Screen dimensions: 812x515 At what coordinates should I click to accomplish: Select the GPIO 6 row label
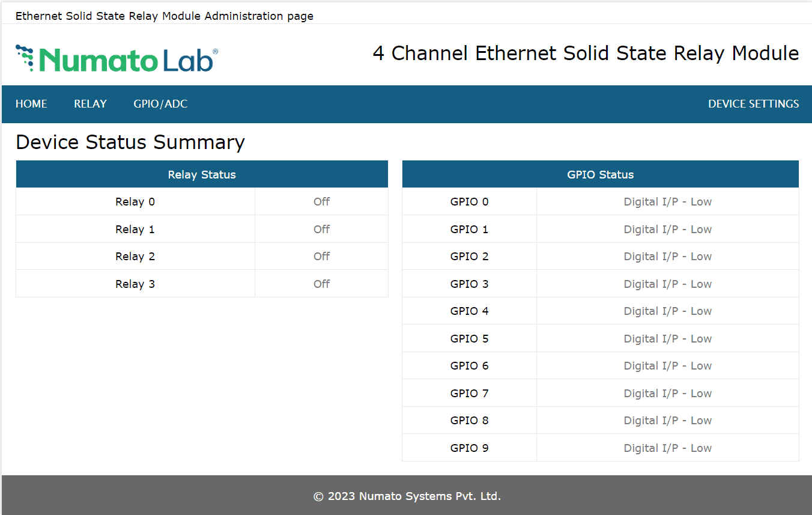469,366
